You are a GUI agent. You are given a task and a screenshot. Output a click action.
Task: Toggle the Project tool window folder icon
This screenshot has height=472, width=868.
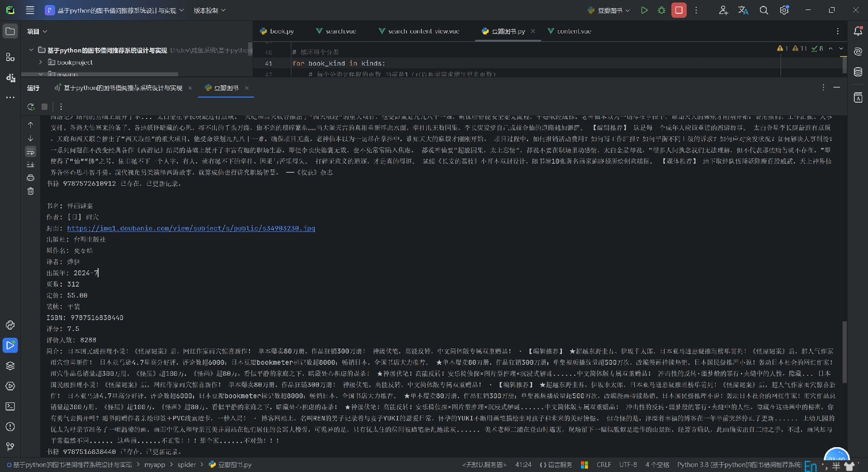[x=10, y=31]
